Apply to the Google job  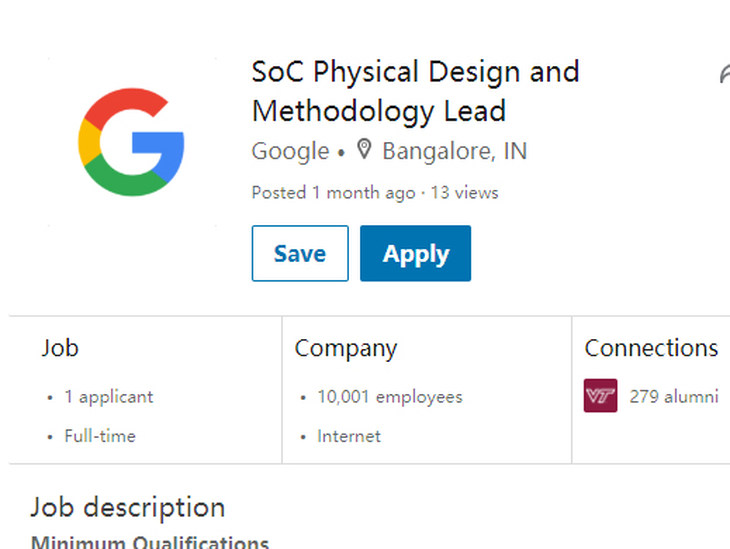tap(415, 253)
